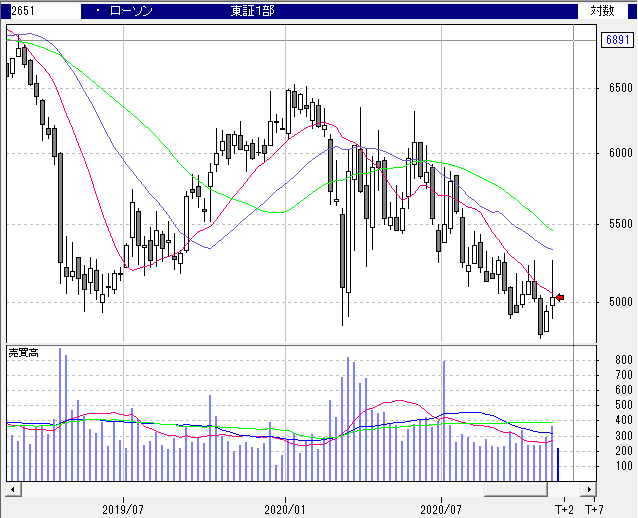Viewport: 638px width, 518px height.
Task: Click the 2020/07 date axis label
Action: (441, 509)
